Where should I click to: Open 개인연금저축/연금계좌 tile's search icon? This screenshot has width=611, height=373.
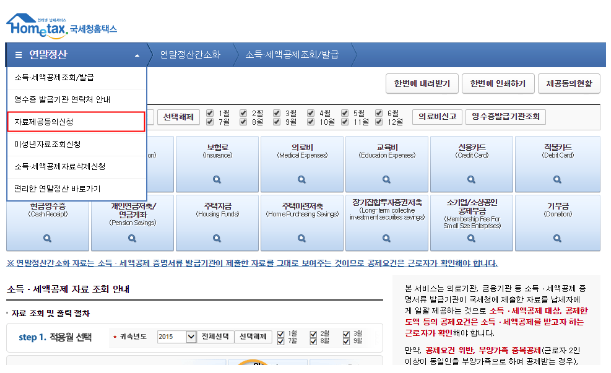coord(132,238)
